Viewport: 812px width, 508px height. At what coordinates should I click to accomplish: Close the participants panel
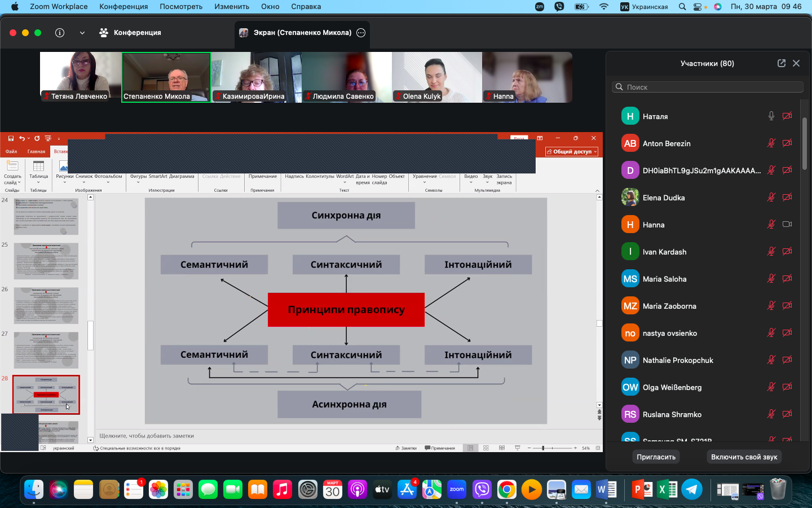[796, 63]
